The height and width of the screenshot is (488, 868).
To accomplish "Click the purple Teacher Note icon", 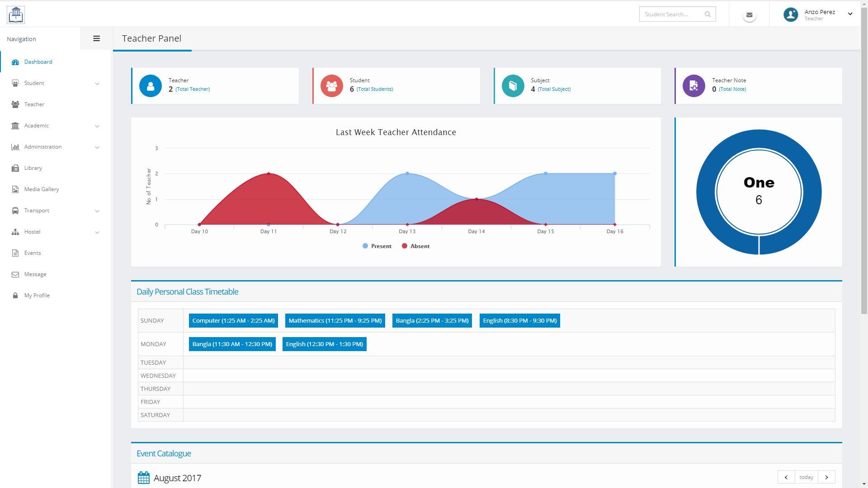I will pyautogui.click(x=693, y=86).
